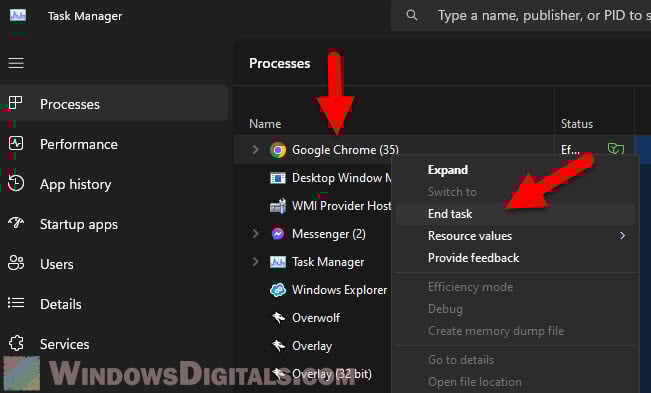Click the Users people icon
The height and width of the screenshot is (393, 651).
coord(16,263)
